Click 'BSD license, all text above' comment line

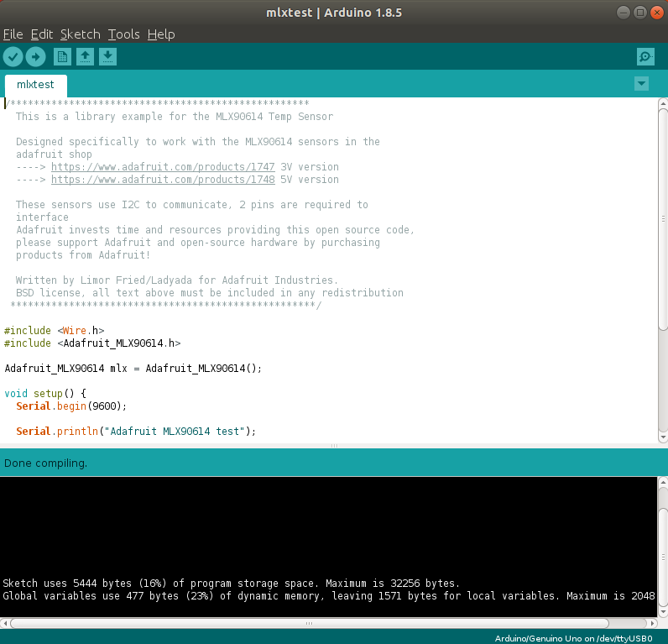(210, 293)
